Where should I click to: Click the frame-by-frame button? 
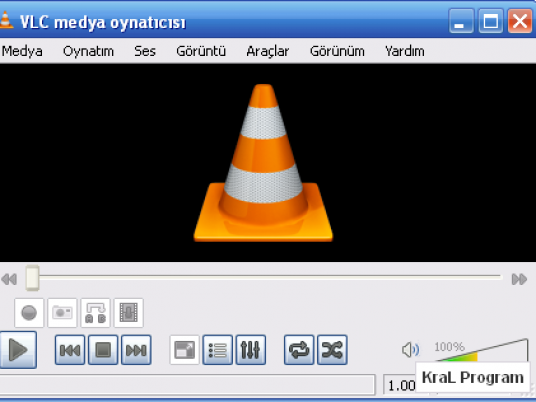[129, 313]
